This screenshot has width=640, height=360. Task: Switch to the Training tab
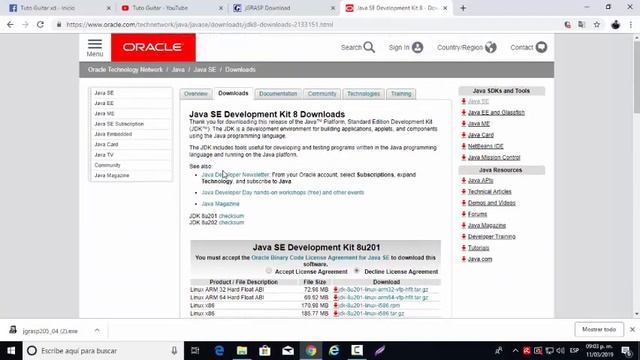coord(401,94)
